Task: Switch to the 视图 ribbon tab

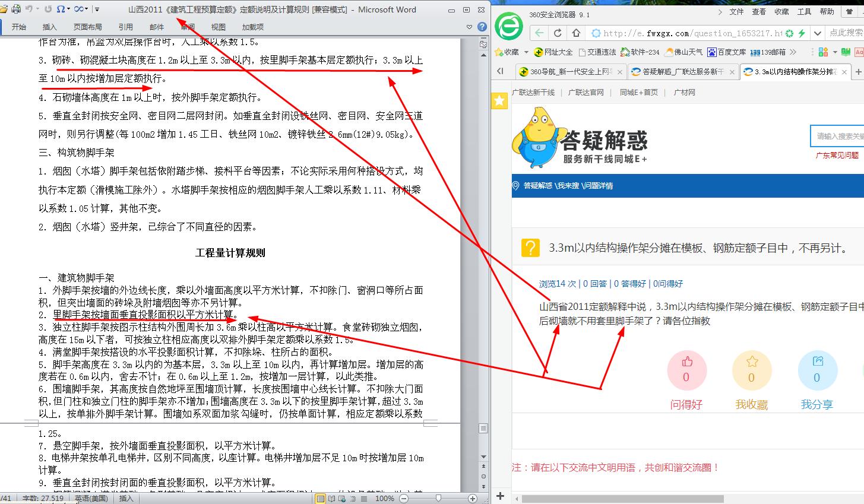Action: coord(219,27)
